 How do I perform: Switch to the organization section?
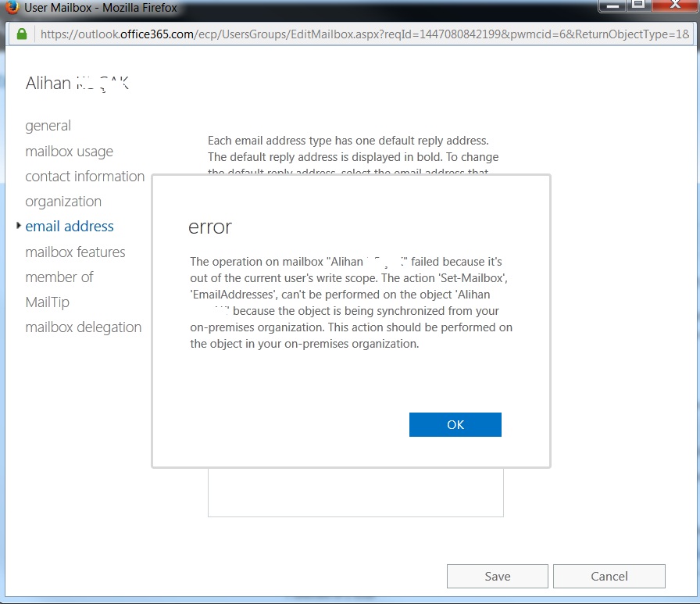[x=63, y=202]
